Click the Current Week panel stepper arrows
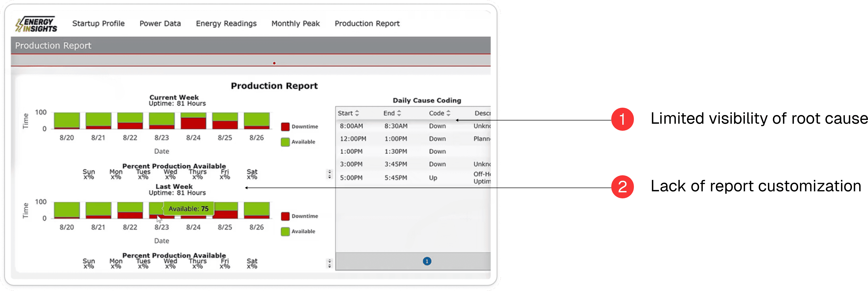 329,174
